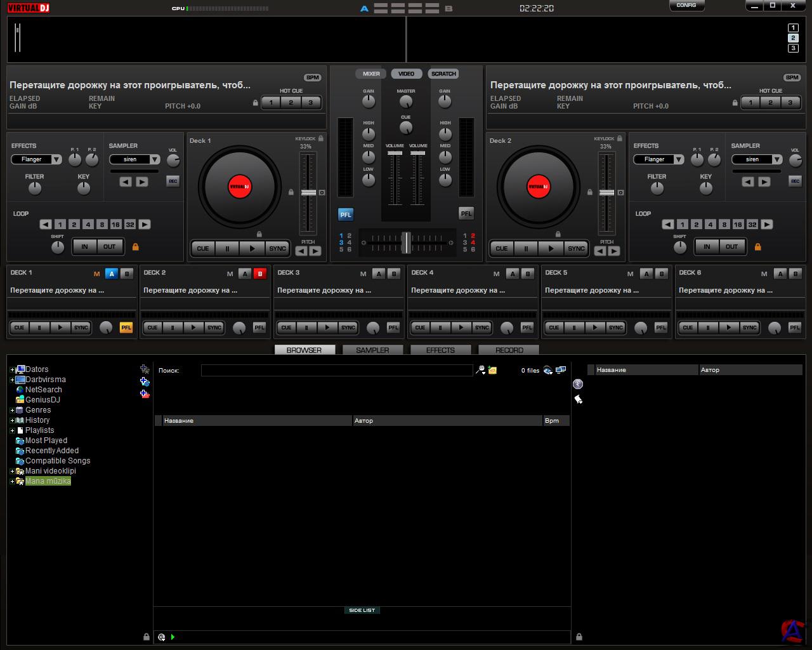Click the crossfader slider handle

click(406, 242)
